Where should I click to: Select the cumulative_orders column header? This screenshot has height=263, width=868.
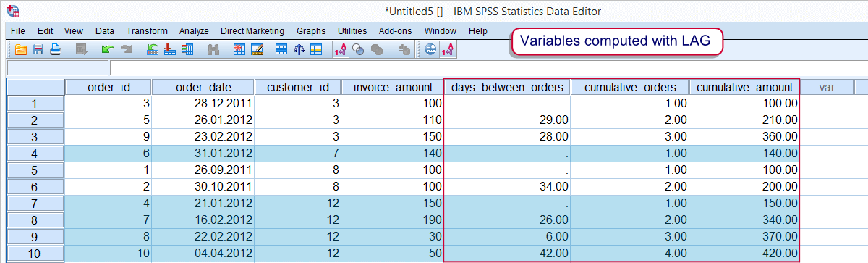[630, 87]
